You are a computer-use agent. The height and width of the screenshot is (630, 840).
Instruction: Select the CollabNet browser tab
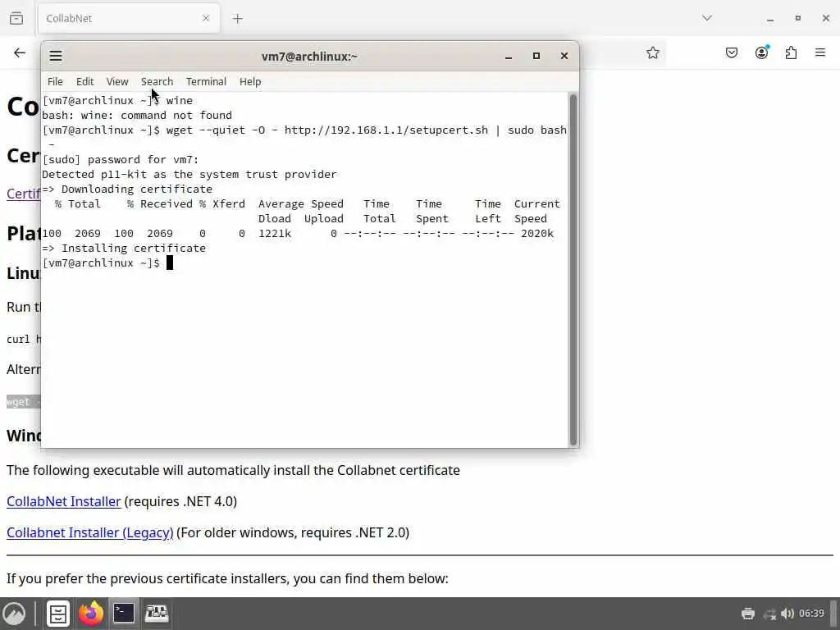[x=129, y=18]
